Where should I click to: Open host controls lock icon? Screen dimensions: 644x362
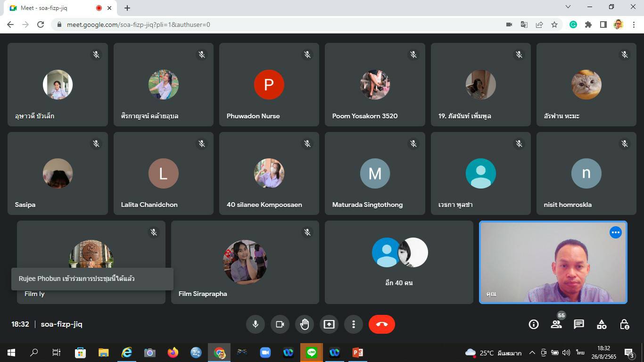(624, 324)
